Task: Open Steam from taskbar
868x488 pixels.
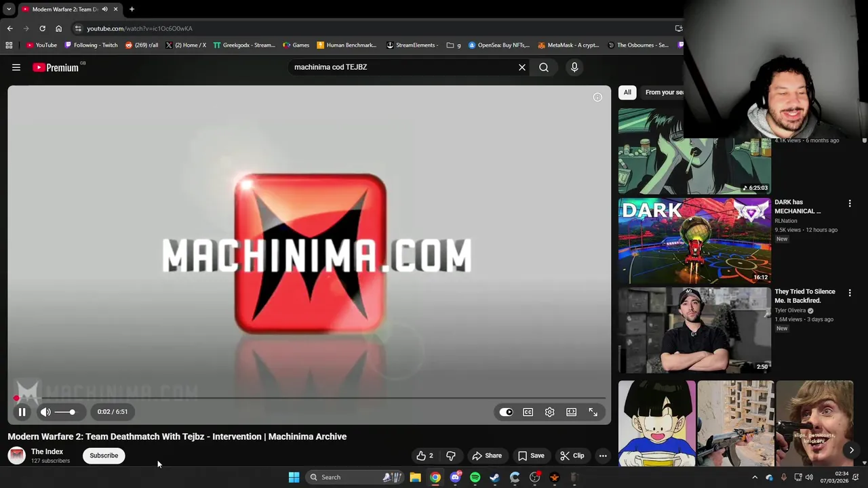Action: pos(494,477)
